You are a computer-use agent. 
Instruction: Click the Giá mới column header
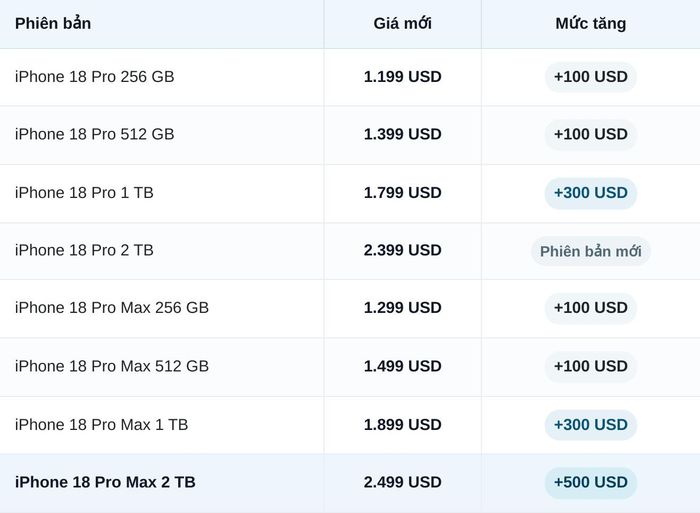[402, 23]
